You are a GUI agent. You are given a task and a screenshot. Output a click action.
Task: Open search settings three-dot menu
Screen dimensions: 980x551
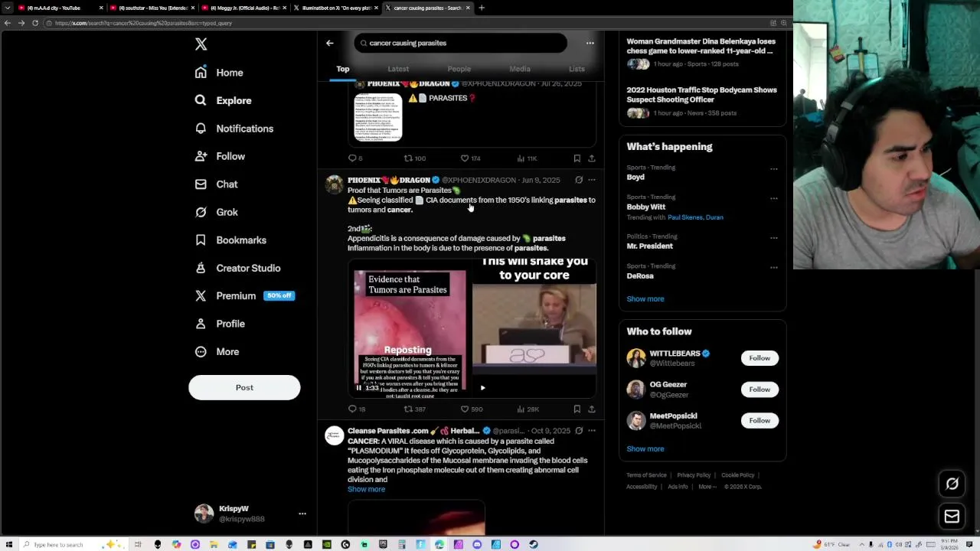[590, 43]
